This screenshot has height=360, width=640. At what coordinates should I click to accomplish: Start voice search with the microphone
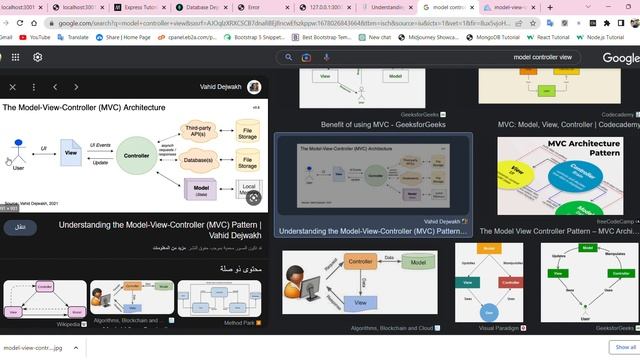[x=327, y=58]
